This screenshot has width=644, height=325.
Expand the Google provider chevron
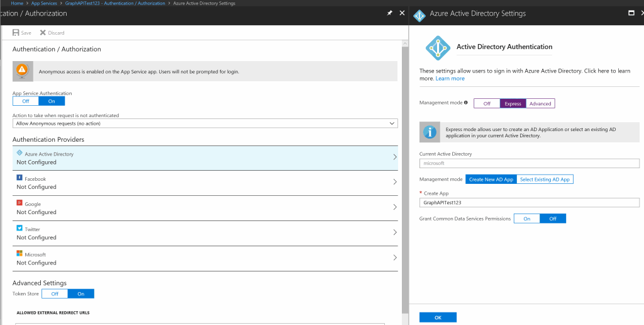tap(395, 207)
